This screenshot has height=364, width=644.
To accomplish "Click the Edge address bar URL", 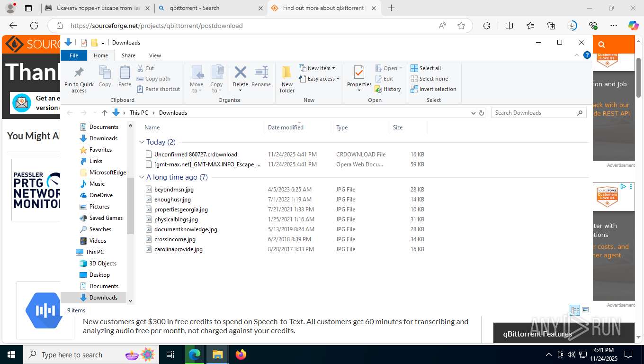I will [157, 26].
